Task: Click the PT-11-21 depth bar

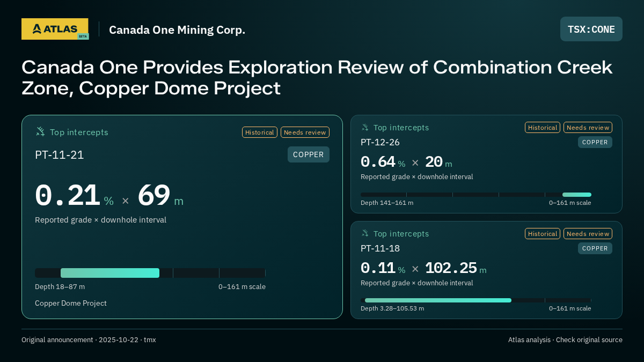Action: click(x=150, y=273)
